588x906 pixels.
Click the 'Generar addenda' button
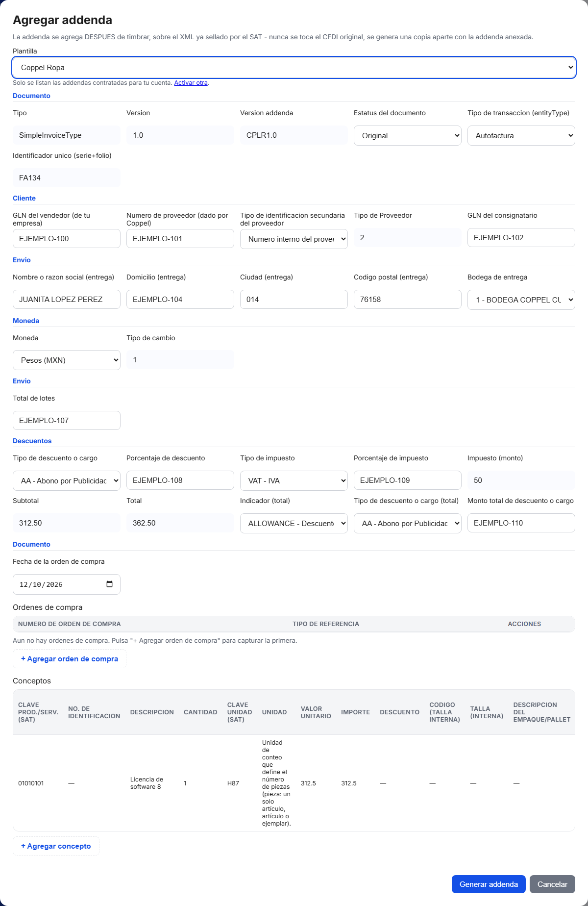pyautogui.click(x=489, y=884)
